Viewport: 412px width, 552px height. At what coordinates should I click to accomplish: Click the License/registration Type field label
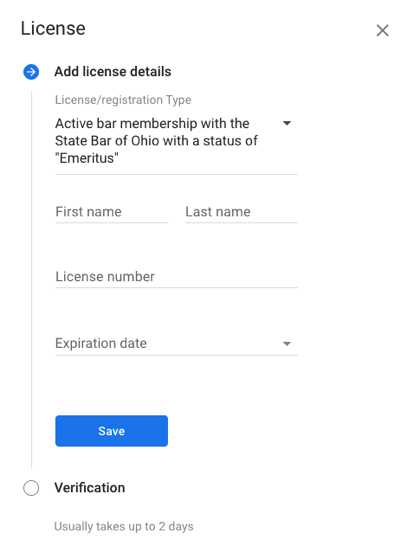tap(123, 100)
